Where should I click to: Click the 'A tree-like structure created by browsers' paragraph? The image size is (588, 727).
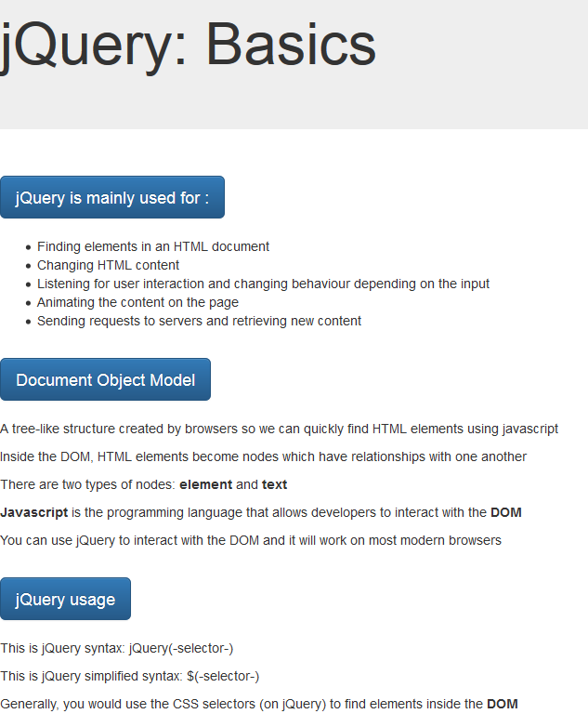[279, 429]
